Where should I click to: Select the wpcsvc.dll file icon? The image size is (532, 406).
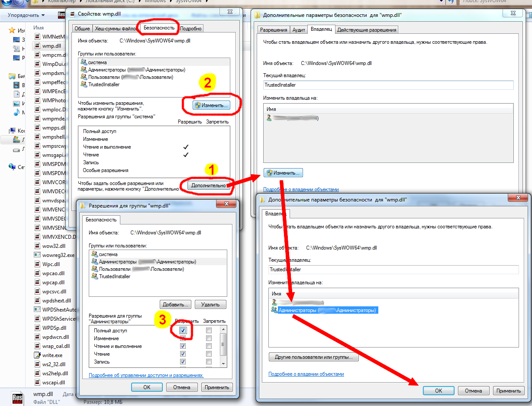coord(38,292)
